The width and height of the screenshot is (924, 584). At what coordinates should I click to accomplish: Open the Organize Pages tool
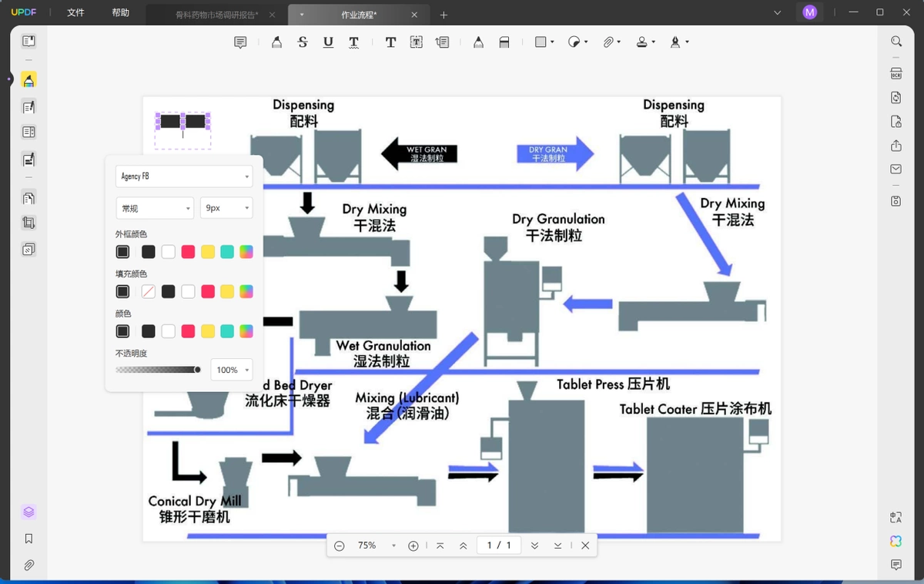coord(28,198)
